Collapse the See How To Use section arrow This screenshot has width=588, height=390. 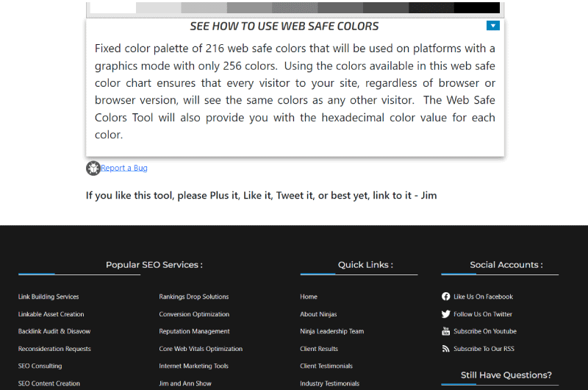tap(492, 26)
